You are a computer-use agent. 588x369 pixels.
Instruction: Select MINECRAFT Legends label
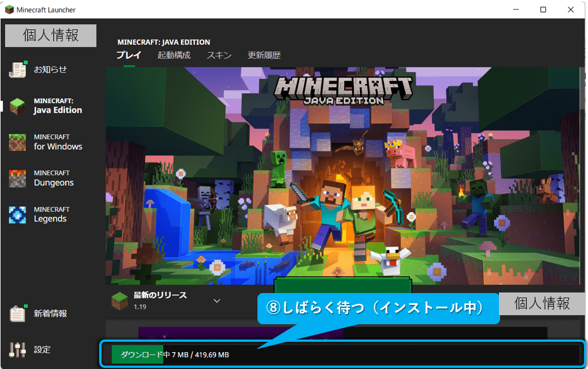pos(52,214)
